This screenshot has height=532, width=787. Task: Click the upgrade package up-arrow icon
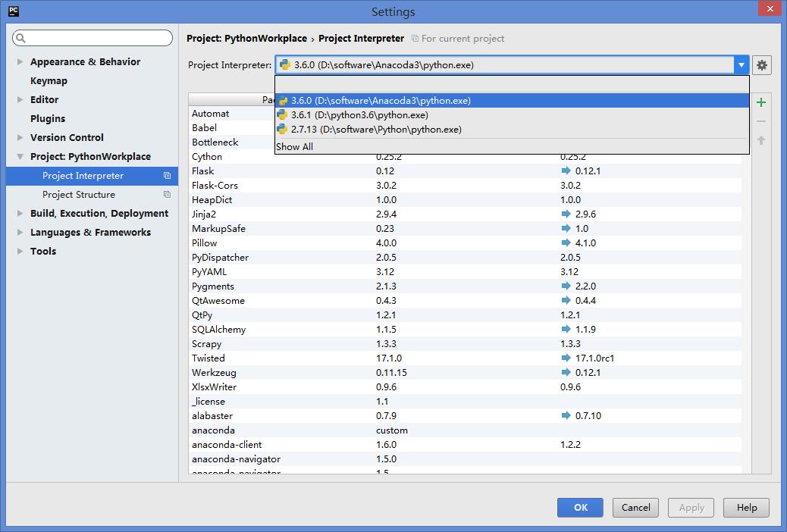[761, 140]
